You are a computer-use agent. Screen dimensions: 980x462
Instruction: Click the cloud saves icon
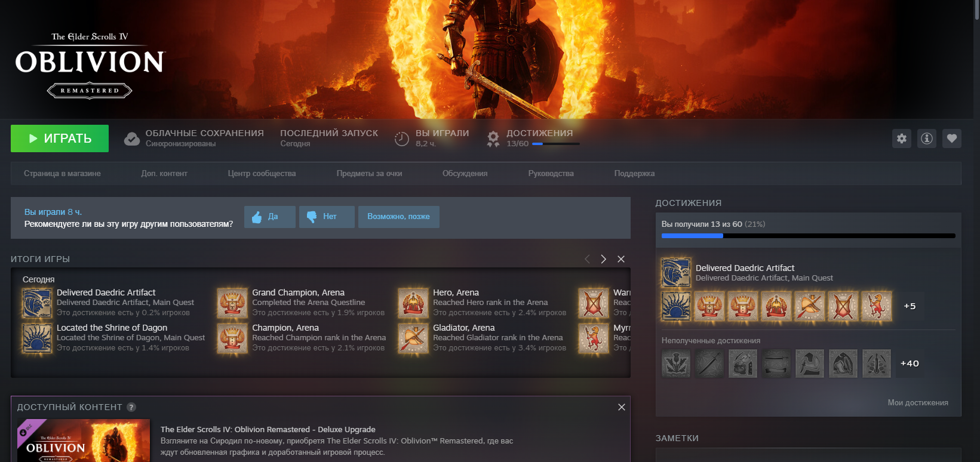click(x=132, y=138)
